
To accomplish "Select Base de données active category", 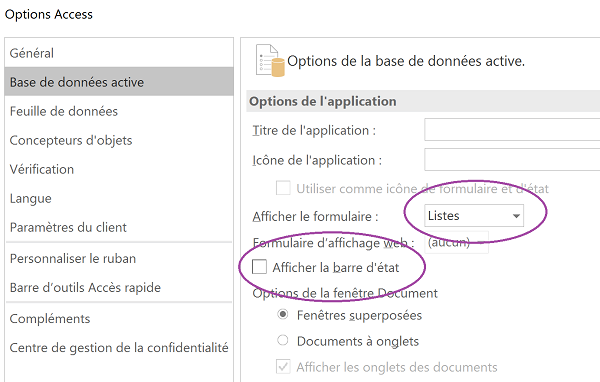I will pos(119,82).
